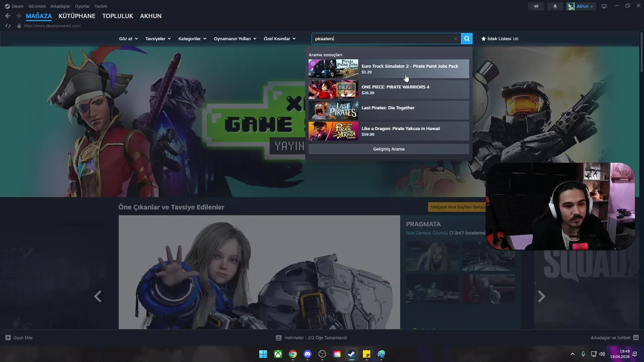Image resolution: width=644 pixels, height=362 pixels.
Task: Clear the search box with X
Action: 455,39
